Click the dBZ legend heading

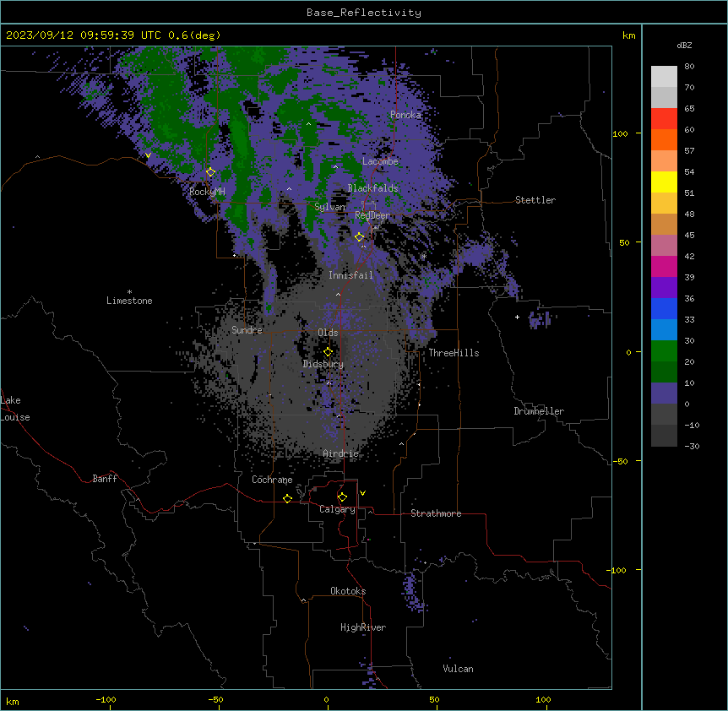tap(684, 45)
